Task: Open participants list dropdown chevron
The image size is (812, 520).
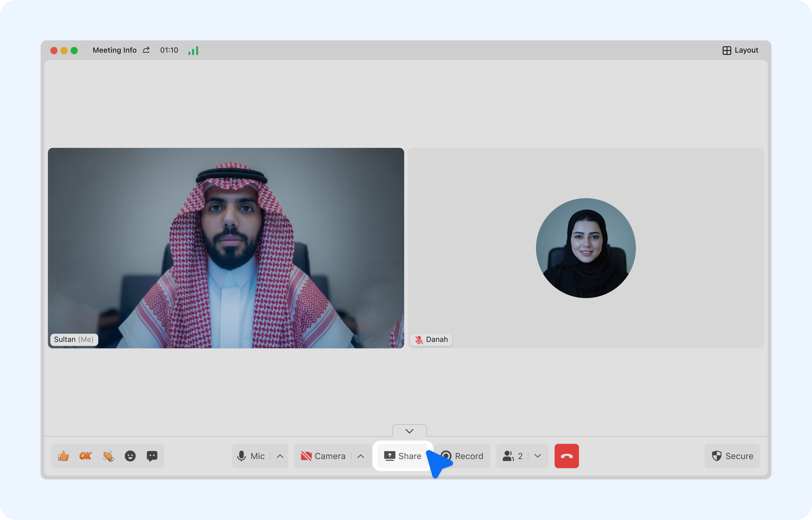Action: (x=538, y=456)
